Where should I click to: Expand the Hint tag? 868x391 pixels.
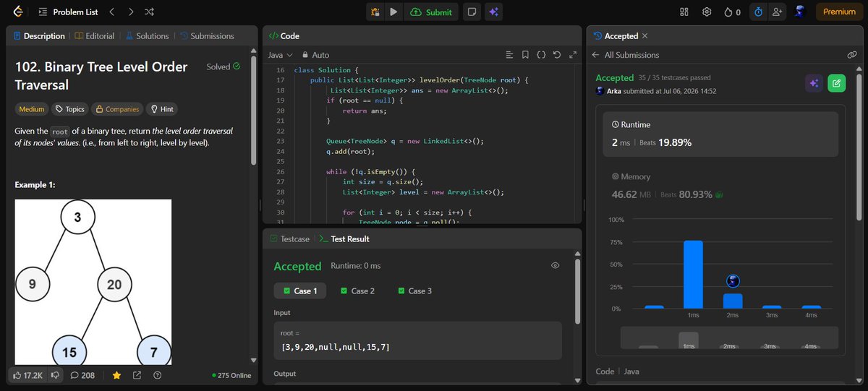pos(161,109)
